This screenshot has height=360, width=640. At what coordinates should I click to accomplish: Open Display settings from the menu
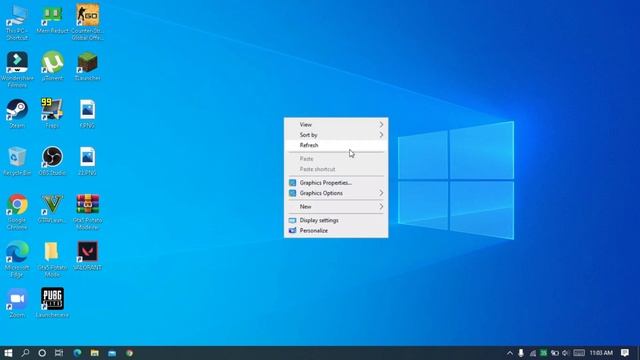pyautogui.click(x=336, y=220)
